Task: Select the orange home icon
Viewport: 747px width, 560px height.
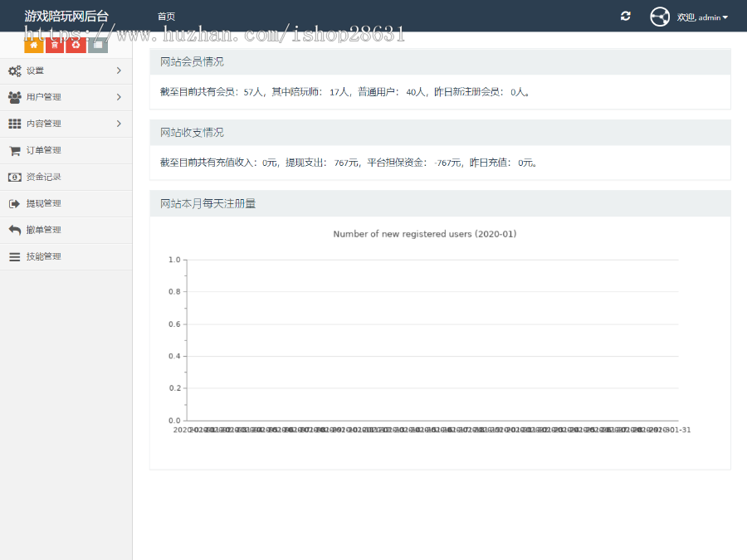Action: (33, 43)
